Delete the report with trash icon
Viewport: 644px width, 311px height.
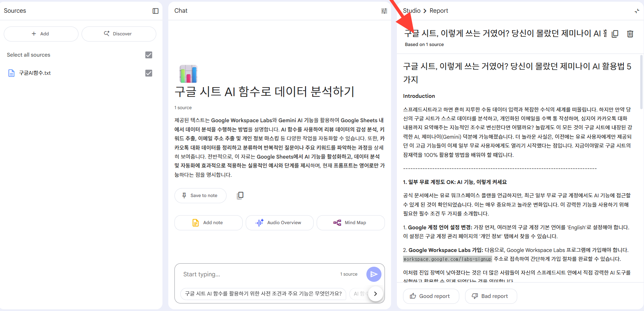pos(630,34)
